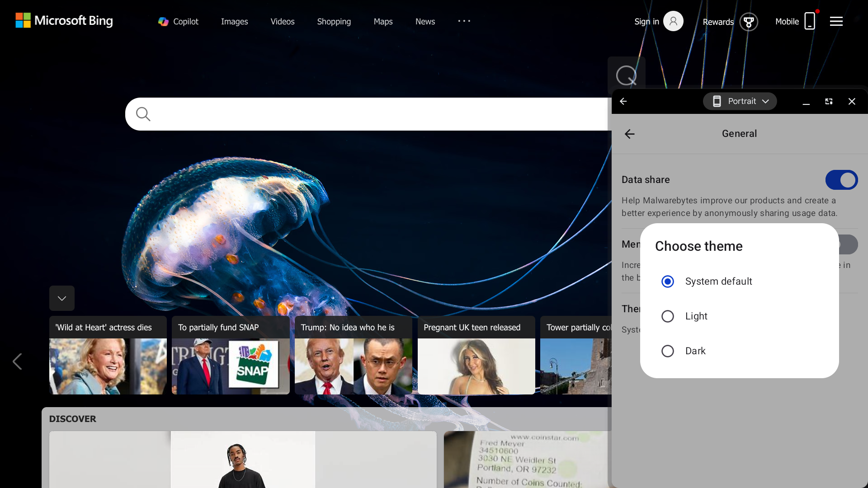The width and height of the screenshot is (868, 488).
Task: Click the Data share label
Action: click(646, 180)
